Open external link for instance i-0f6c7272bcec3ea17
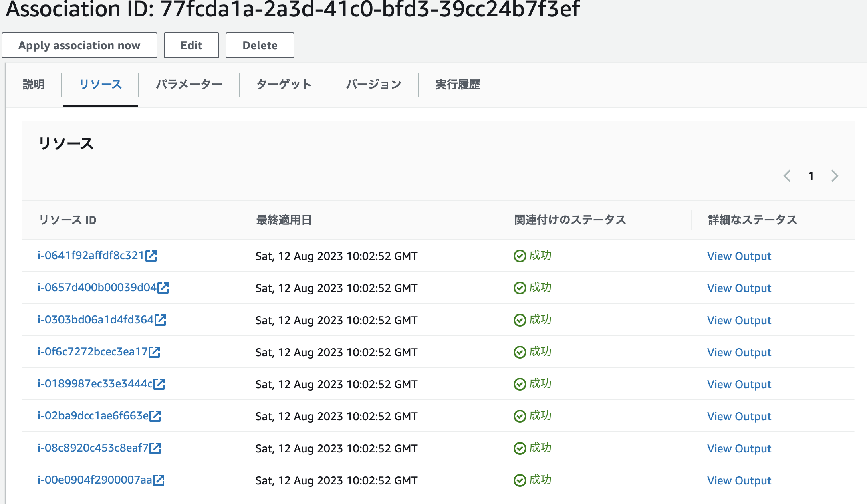This screenshot has width=867, height=504. tap(155, 352)
